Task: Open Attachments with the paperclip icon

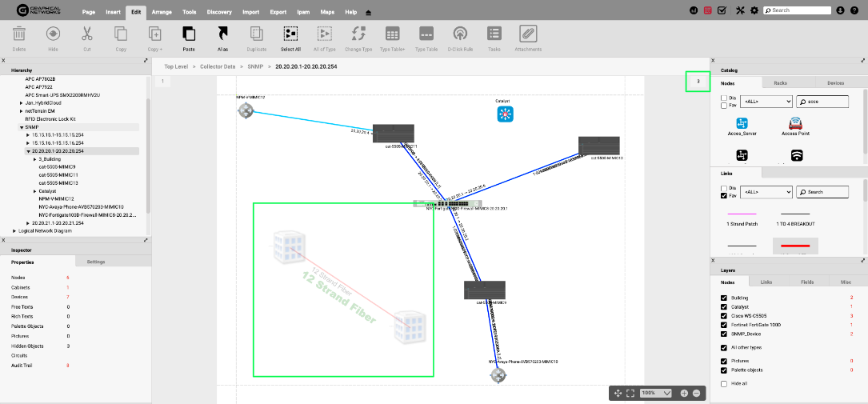Action: (x=528, y=34)
